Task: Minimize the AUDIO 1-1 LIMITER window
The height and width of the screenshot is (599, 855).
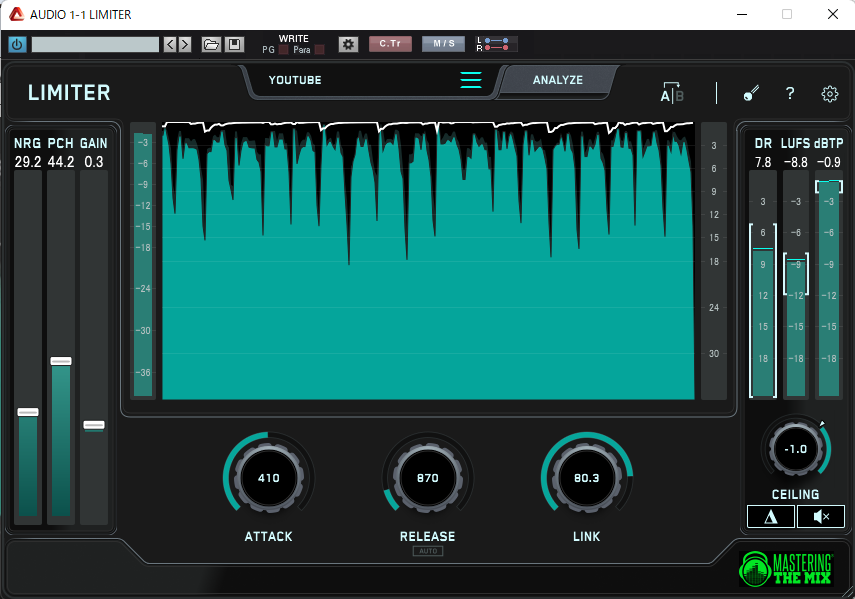Action: click(x=742, y=14)
